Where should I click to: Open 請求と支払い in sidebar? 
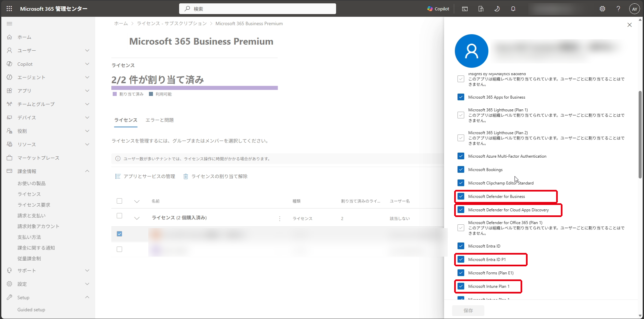pyautogui.click(x=32, y=215)
